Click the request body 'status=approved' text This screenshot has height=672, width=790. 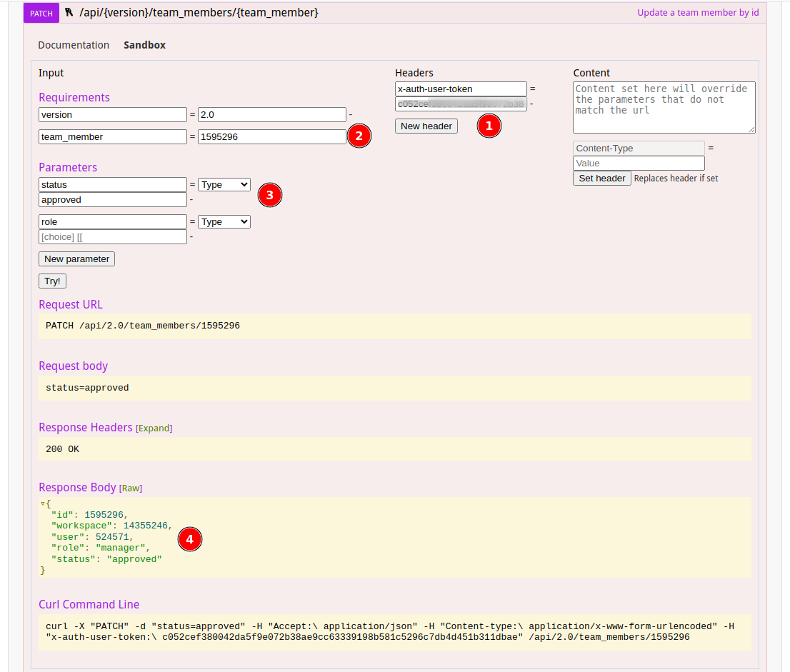click(x=87, y=387)
